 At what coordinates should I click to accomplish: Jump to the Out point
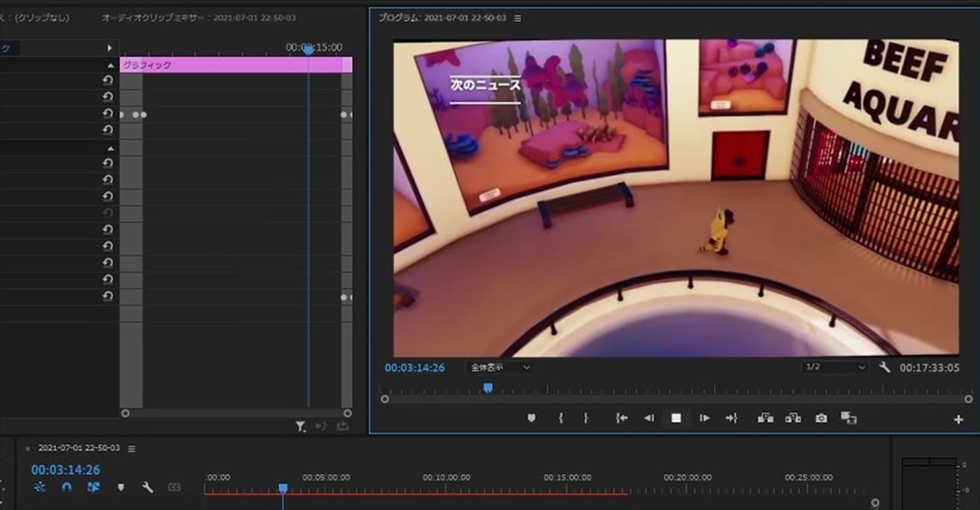click(731, 418)
